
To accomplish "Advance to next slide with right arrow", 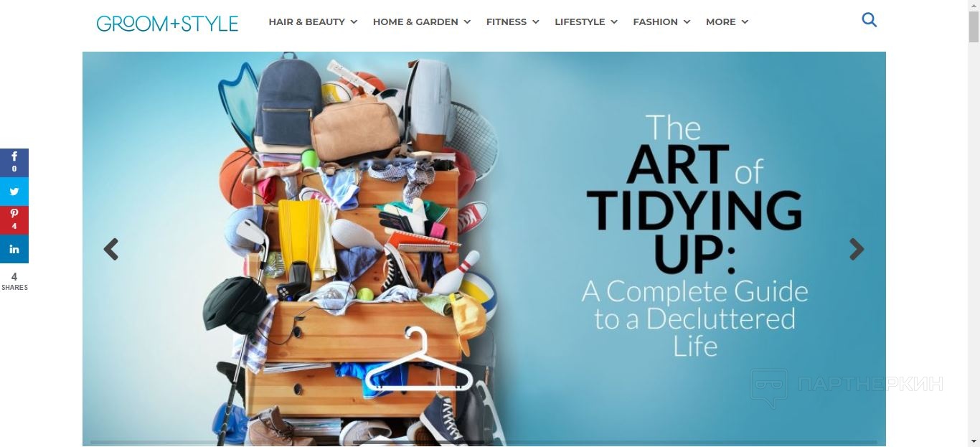I will [857, 249].
